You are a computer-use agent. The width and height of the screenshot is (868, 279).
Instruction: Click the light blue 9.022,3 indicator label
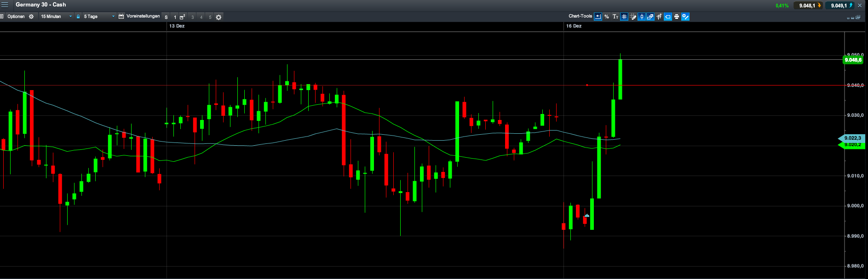[852, 138]
